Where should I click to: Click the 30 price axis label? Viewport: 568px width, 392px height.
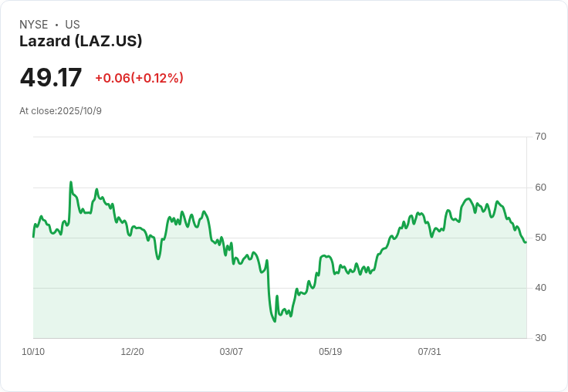pos(540,338)
